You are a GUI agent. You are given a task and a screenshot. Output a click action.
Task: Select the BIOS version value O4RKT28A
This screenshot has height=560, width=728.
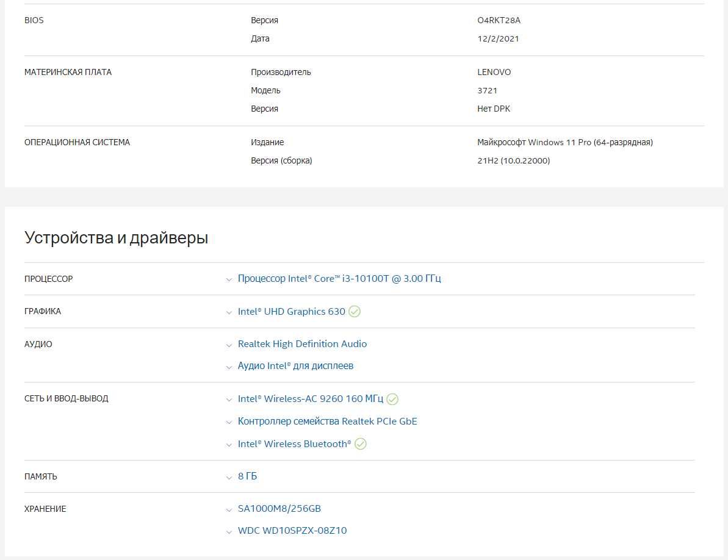coord(499,20)
